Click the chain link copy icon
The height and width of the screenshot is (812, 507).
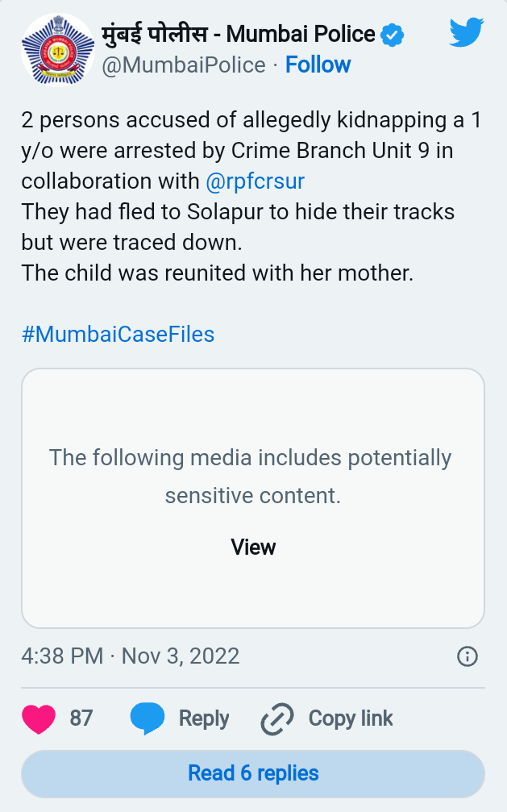(277, 718)
